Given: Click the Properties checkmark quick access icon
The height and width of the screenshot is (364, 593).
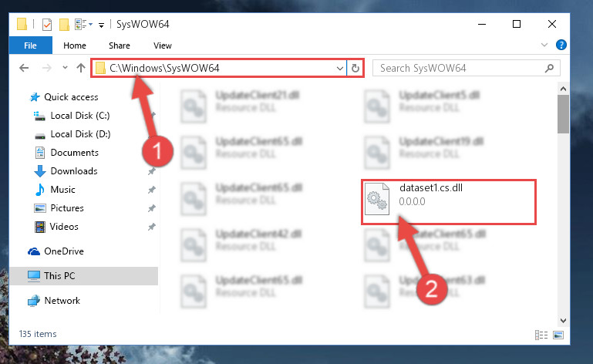Looking at the screenshot, I should pos(46,25).
